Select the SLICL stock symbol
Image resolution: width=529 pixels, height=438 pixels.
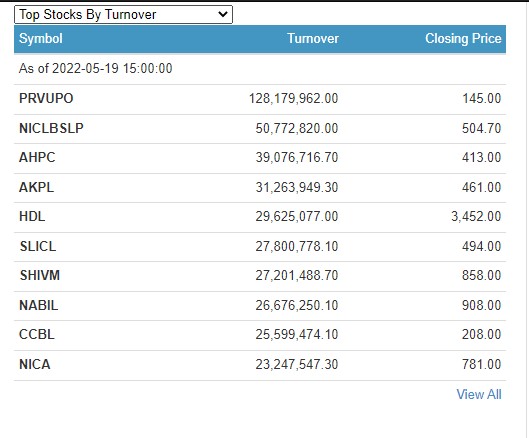click(x=38, y=246)
